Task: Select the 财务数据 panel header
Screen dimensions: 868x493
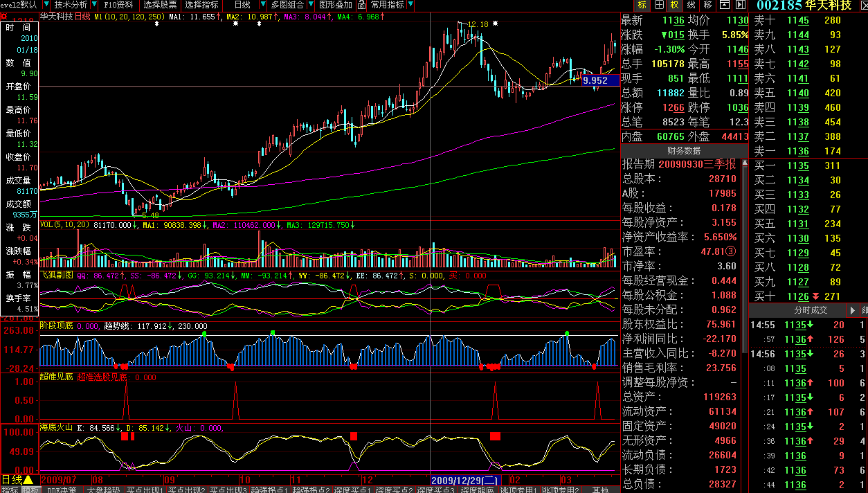Action: 683,150
